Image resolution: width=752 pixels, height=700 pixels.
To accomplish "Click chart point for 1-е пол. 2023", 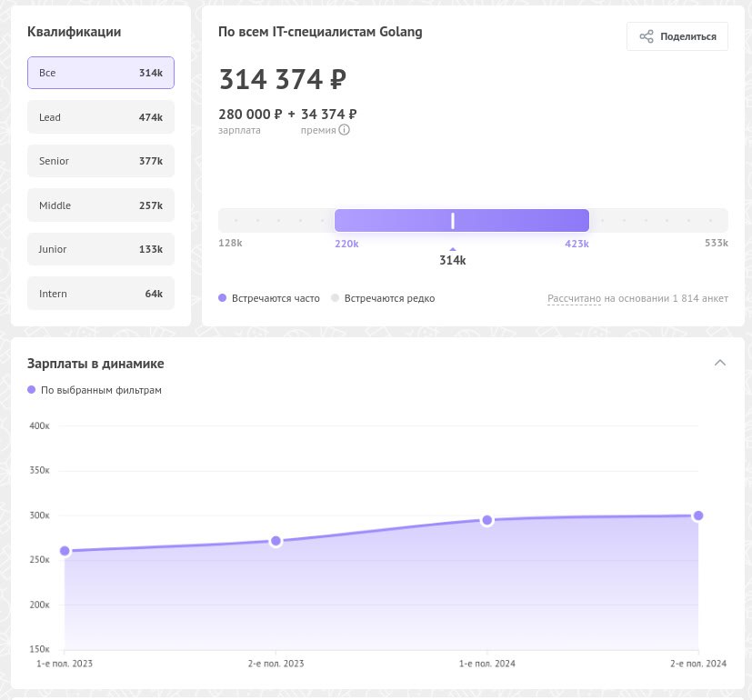I will [65, 551].
